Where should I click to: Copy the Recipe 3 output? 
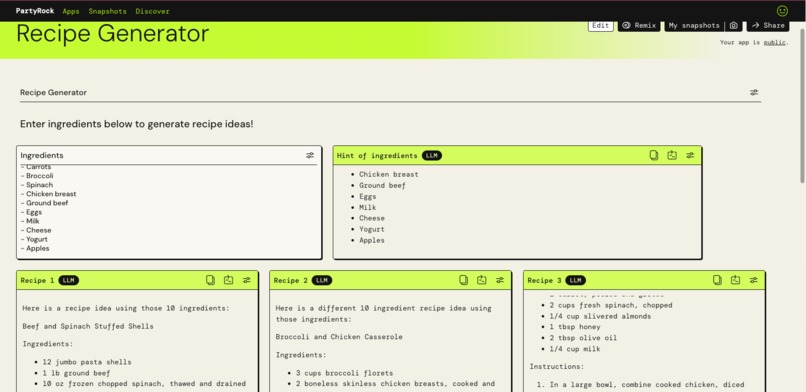coord(717,280)
